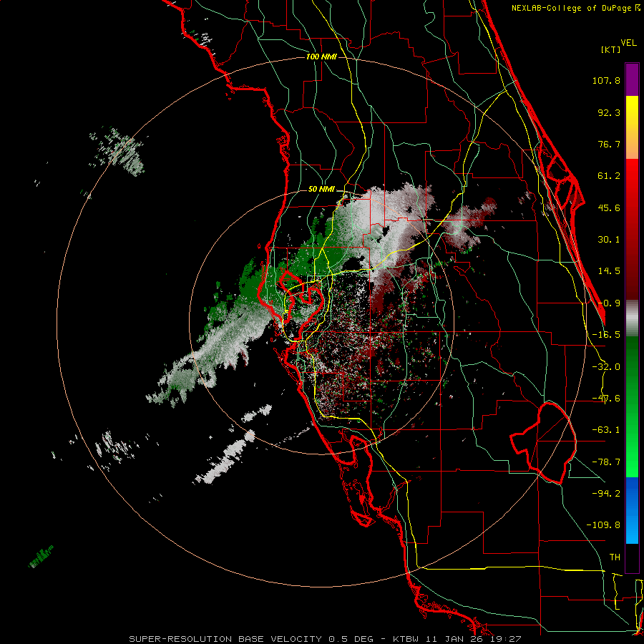The width and height of the screenshot is (644, 644).
Task: Click the 50 NMI range ring label
Action: coord(321,189)
